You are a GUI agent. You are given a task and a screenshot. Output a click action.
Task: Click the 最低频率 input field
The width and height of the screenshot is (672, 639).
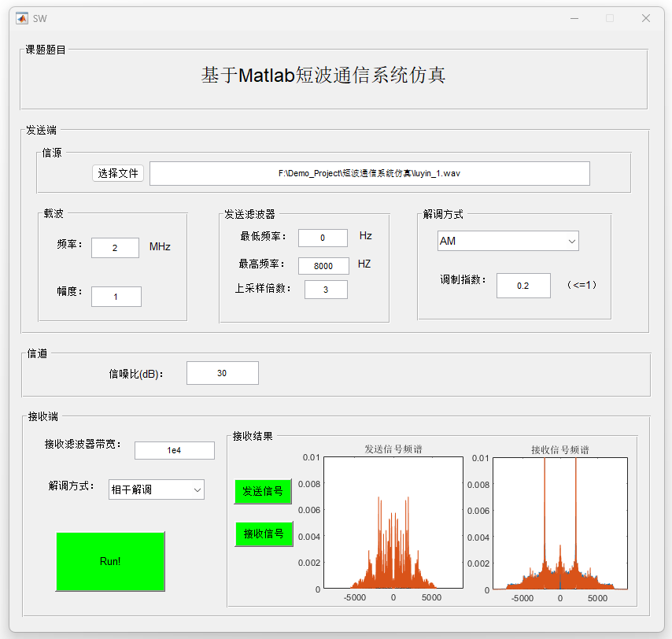click(323, 238)
